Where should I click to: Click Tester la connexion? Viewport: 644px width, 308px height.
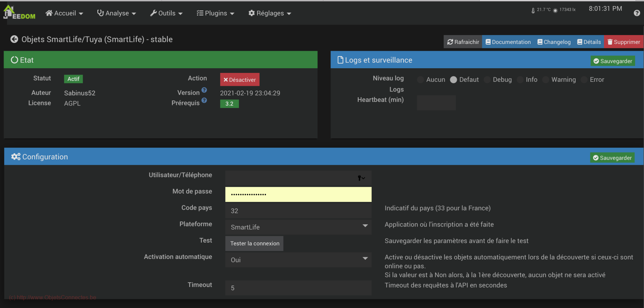(x=254, y=243)
